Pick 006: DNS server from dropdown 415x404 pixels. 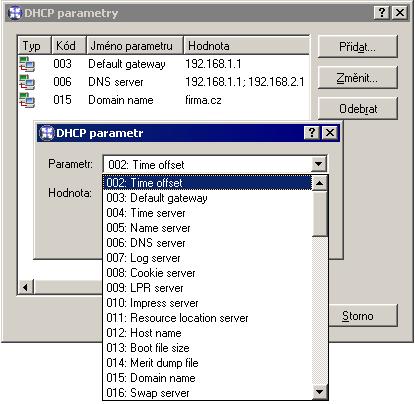coord(207,243)
